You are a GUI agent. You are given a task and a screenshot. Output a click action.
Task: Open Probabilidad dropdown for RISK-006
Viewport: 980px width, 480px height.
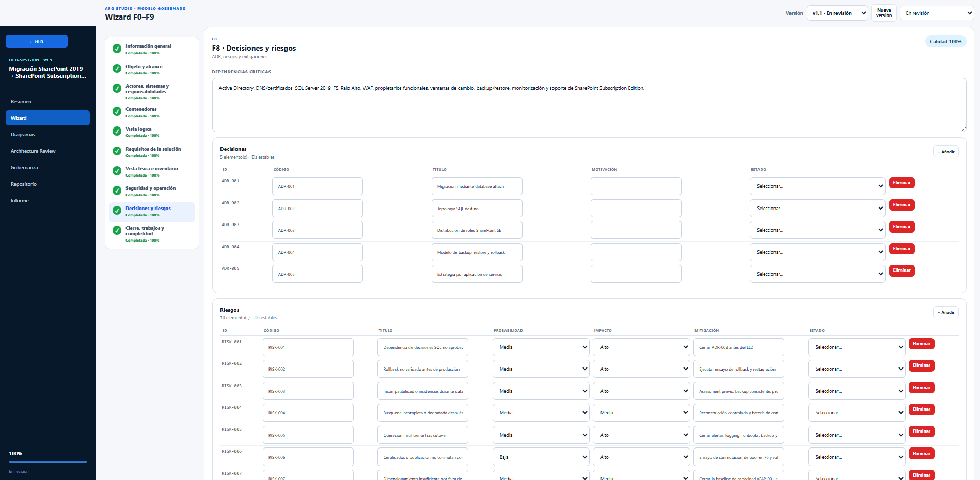[541, 457]
